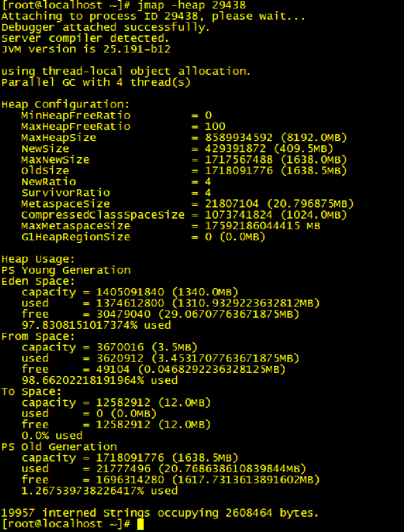Click the CompressedClassSpaceSize entry
404x532 pixels.
coord(184,215)
